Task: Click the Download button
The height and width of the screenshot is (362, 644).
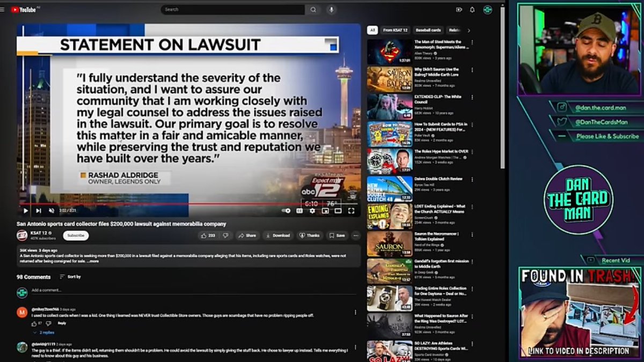Action: coord(278,235)
